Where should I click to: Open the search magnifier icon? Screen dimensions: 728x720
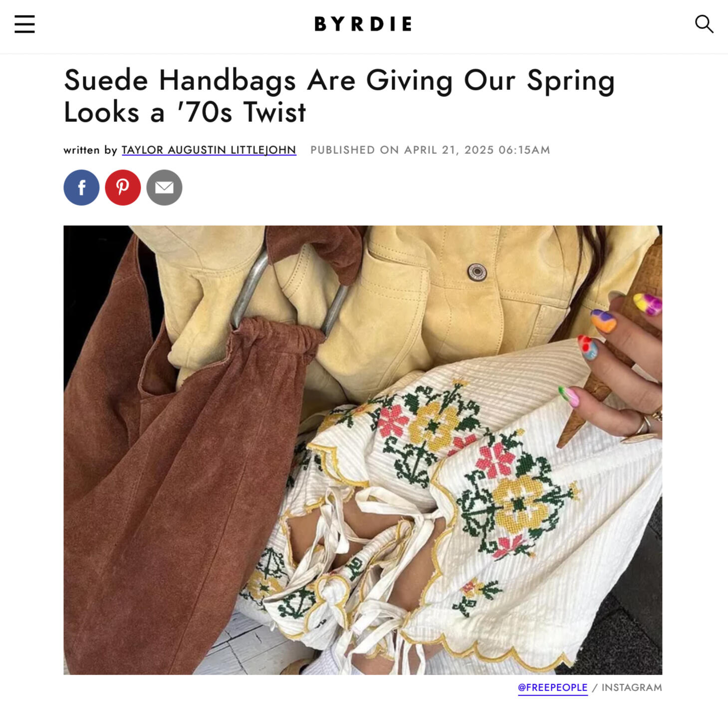point(704,24)
